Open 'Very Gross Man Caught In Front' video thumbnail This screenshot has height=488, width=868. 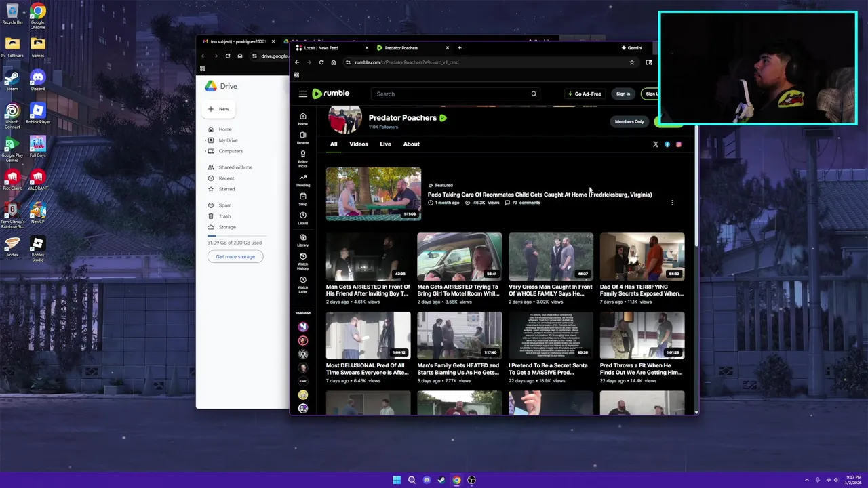[x=551, y=257]
